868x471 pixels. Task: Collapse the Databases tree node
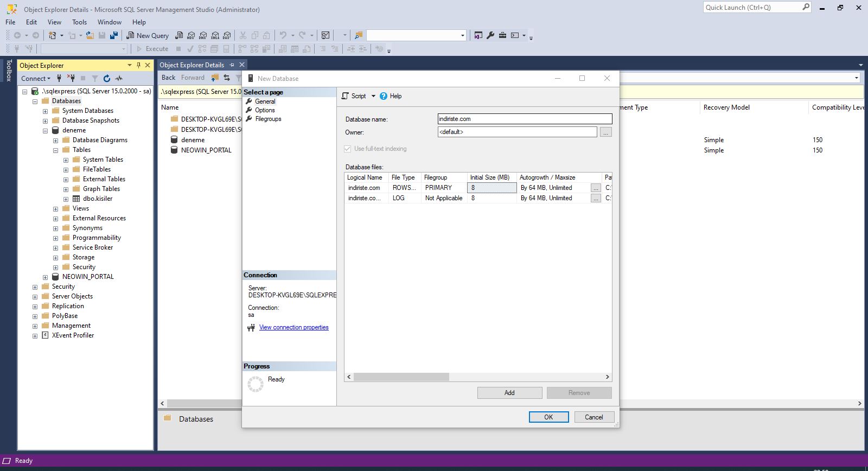pos(35,101)
